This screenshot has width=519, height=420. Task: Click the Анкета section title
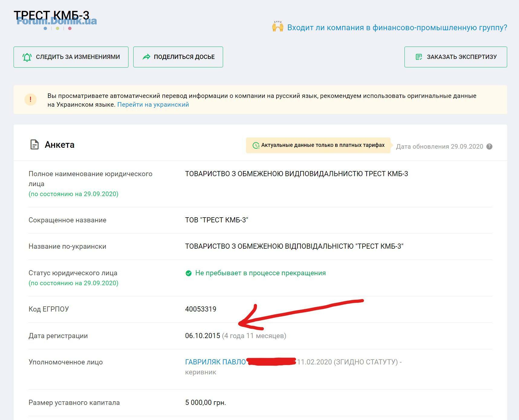coord(60,145)
